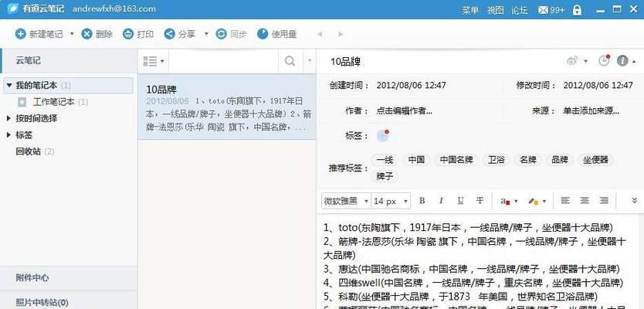The height and width of the screenshot is (309, 644).
Task: Click the add tag icon beside 标签
Action: (383, 136)
